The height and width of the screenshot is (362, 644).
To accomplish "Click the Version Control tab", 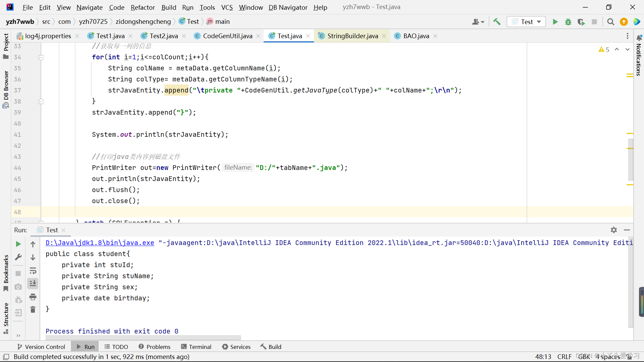I will click(45, 347).
